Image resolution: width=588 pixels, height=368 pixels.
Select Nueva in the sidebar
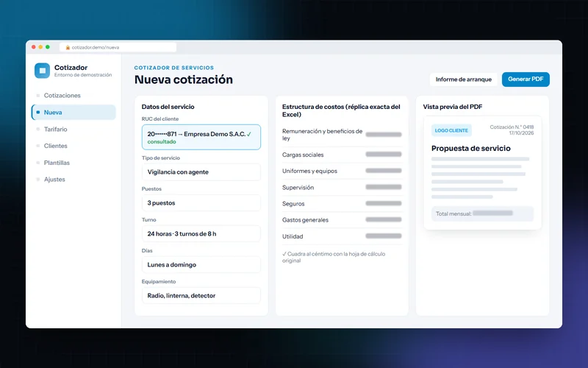pyautogui.click(x=73, y=113)
